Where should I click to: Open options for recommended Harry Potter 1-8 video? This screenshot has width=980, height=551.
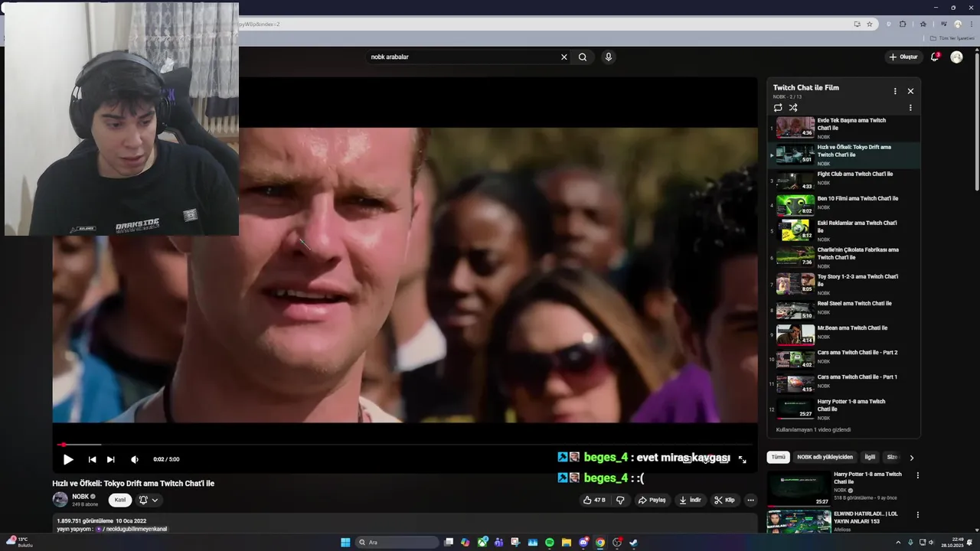(x=918, y=475)
